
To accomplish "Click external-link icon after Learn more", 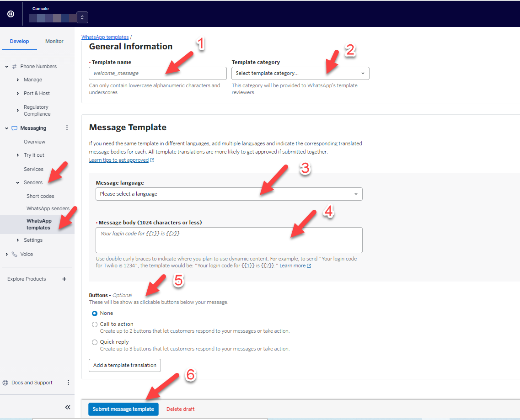I will click(309, 266).
